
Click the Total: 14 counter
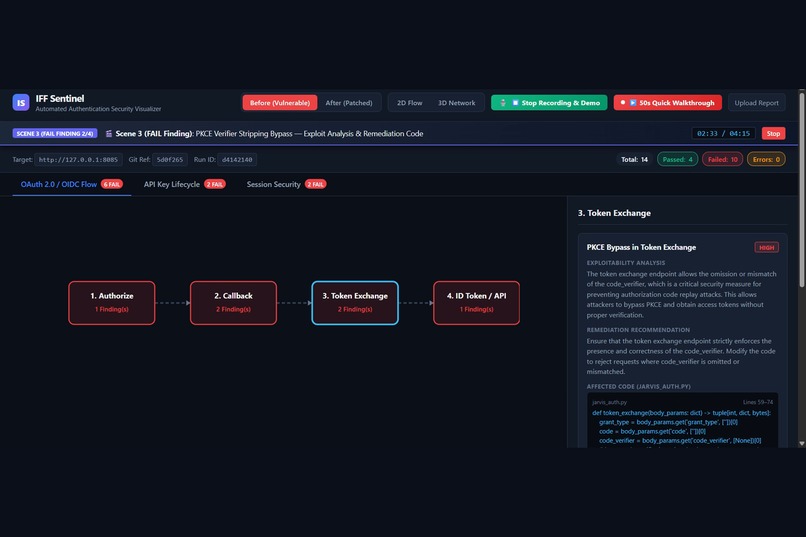click(634, 160)
